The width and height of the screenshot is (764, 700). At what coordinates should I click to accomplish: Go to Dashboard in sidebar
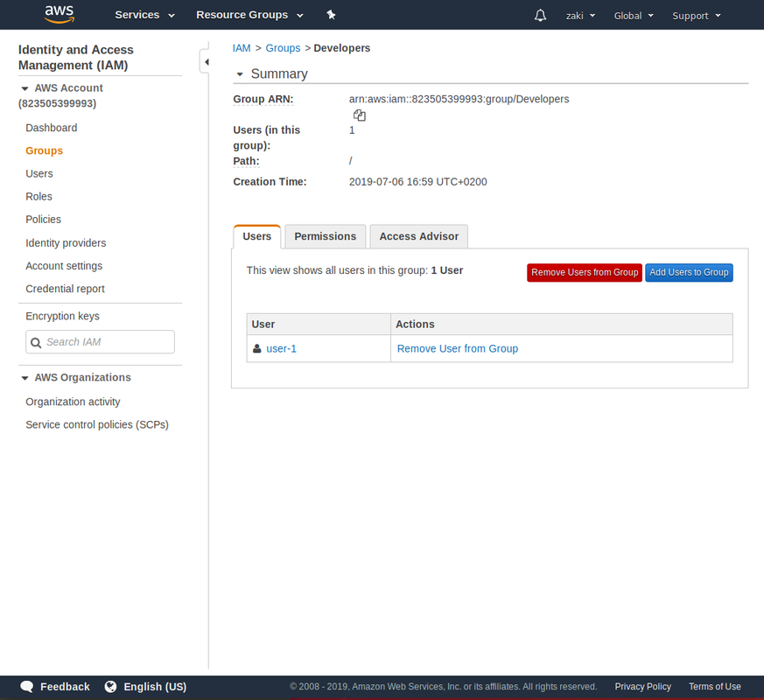point(51,128)
